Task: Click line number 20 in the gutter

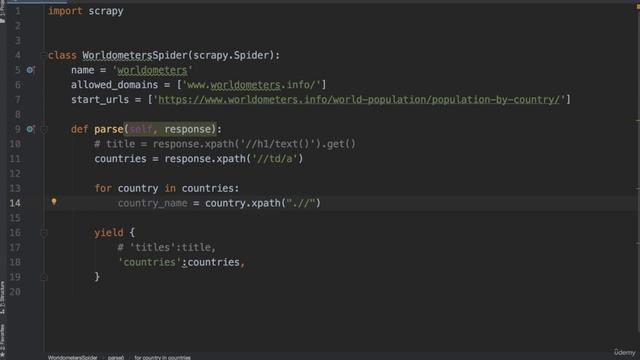Action: click(15, 292)
